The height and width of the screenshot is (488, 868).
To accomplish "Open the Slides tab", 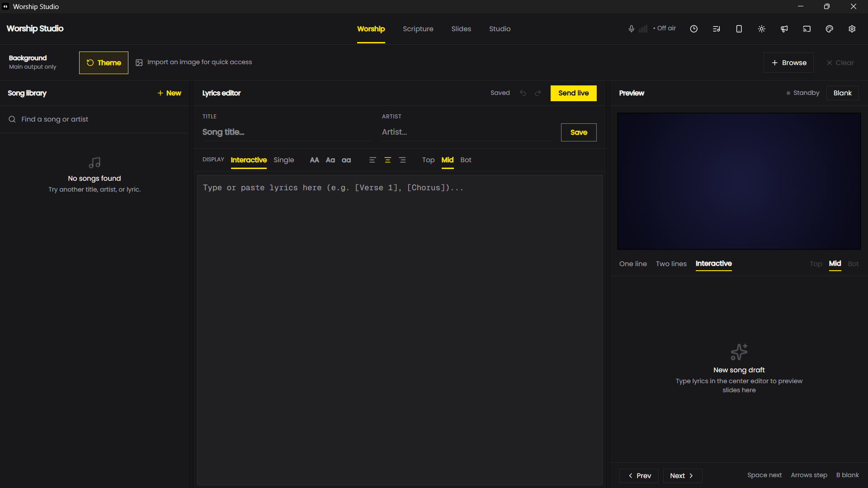I will [461, 29].
